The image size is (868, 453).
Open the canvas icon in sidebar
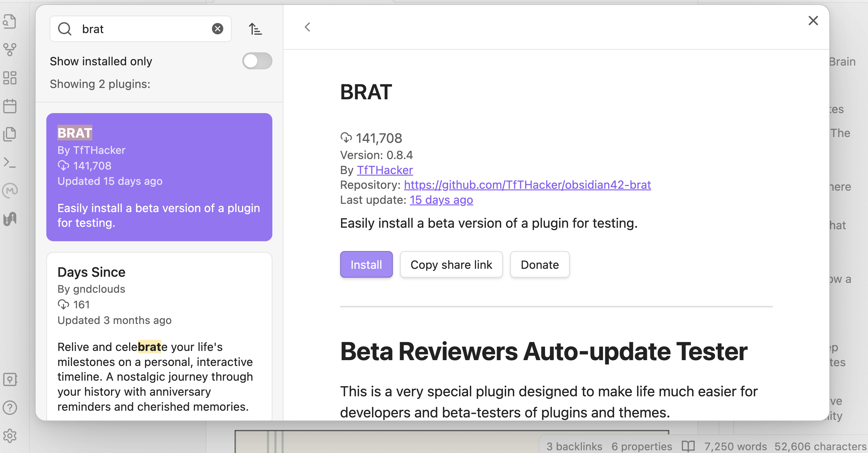pos(10,78)
